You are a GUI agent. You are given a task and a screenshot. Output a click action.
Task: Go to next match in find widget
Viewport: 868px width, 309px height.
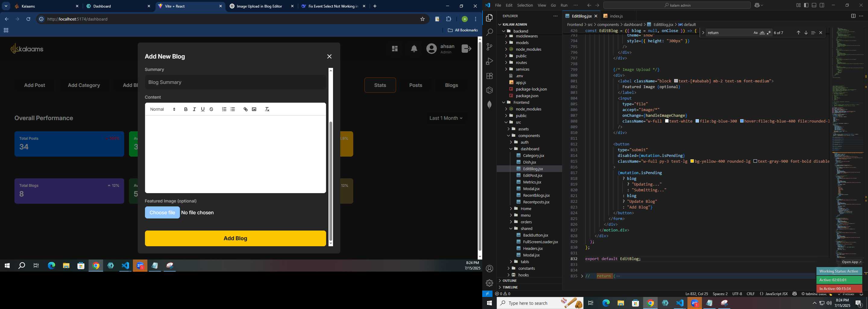[x=806, y=33]
